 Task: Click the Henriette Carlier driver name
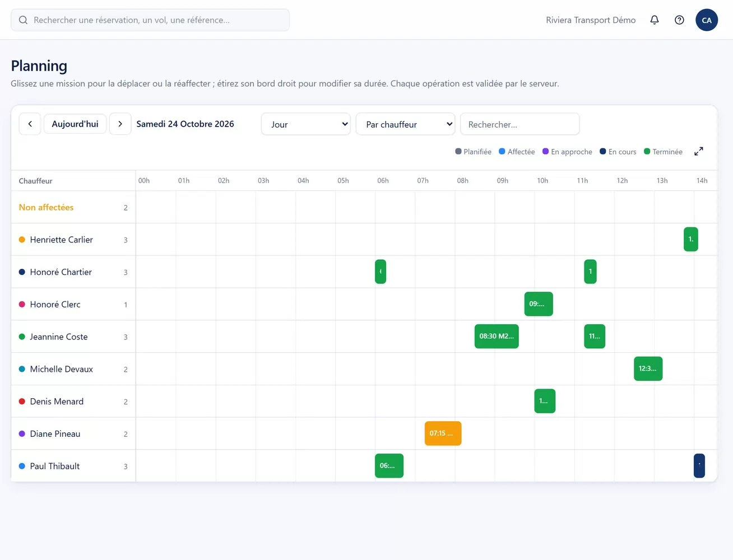(x=62, y=240)
